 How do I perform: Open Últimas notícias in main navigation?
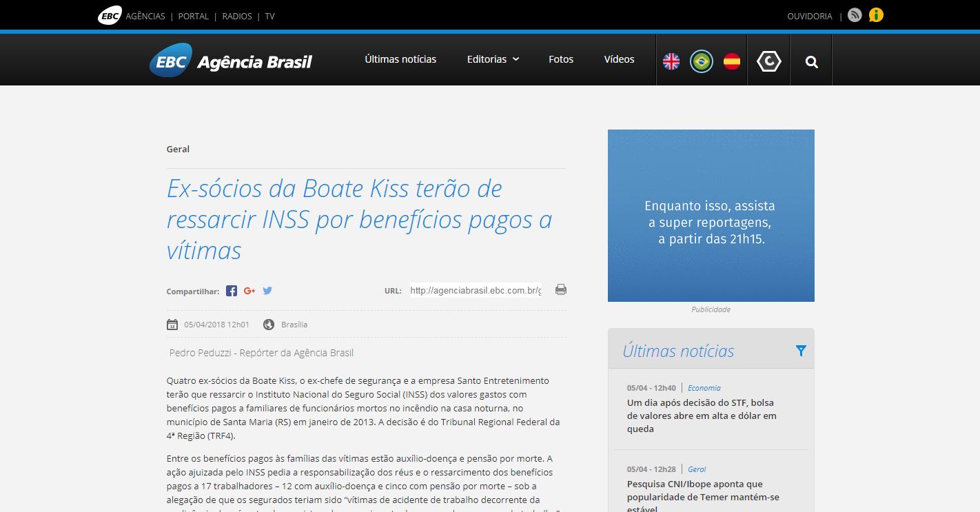coord(400,59)
